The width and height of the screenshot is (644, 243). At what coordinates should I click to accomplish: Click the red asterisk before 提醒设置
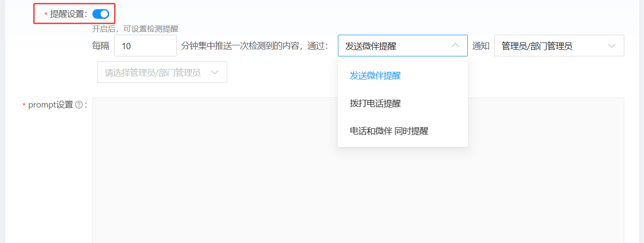pos(46,15)
